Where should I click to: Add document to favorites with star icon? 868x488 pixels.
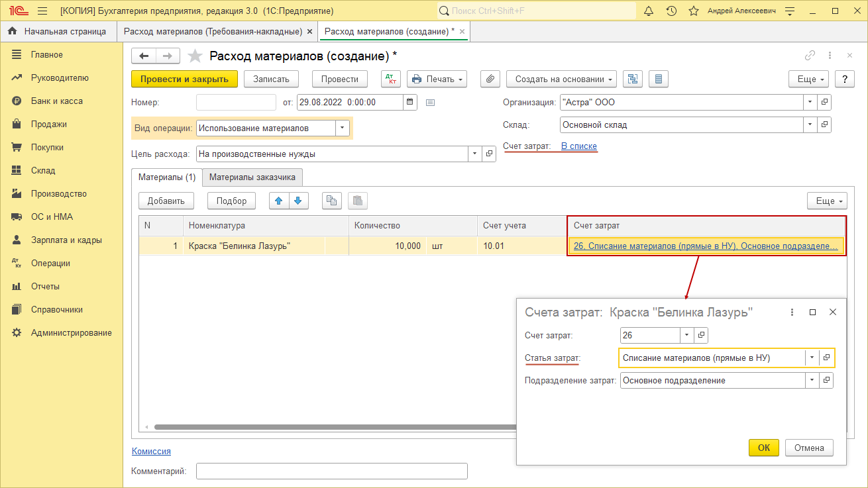(x=195, y=56)
